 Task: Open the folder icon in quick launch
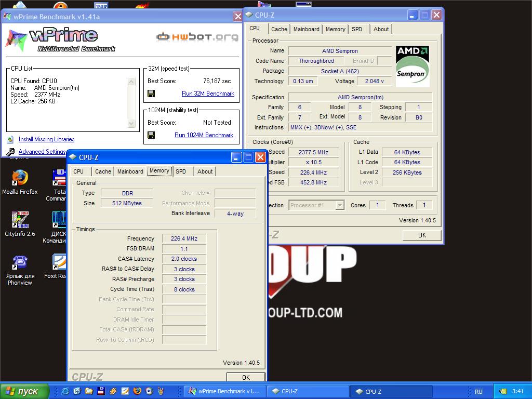89,391
